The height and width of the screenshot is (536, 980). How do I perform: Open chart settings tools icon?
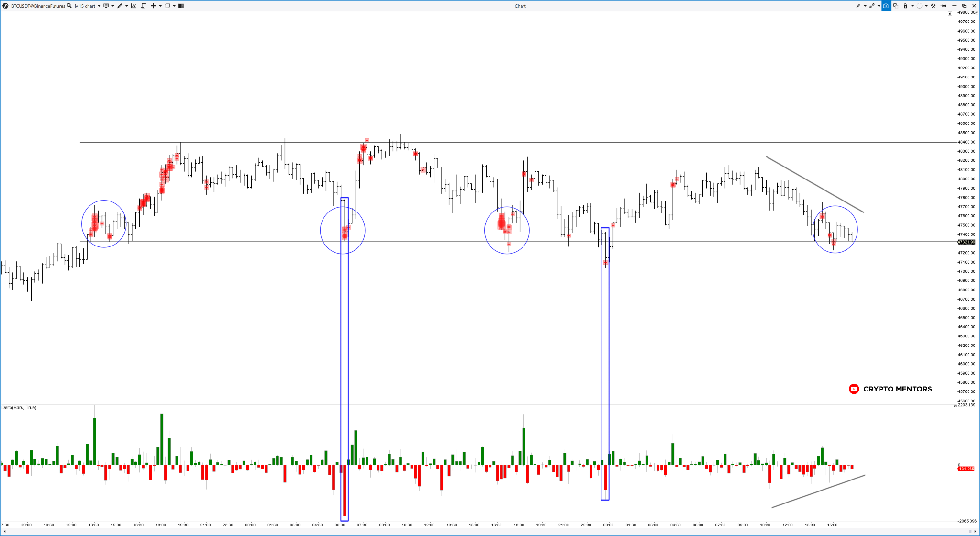[933, 6]
